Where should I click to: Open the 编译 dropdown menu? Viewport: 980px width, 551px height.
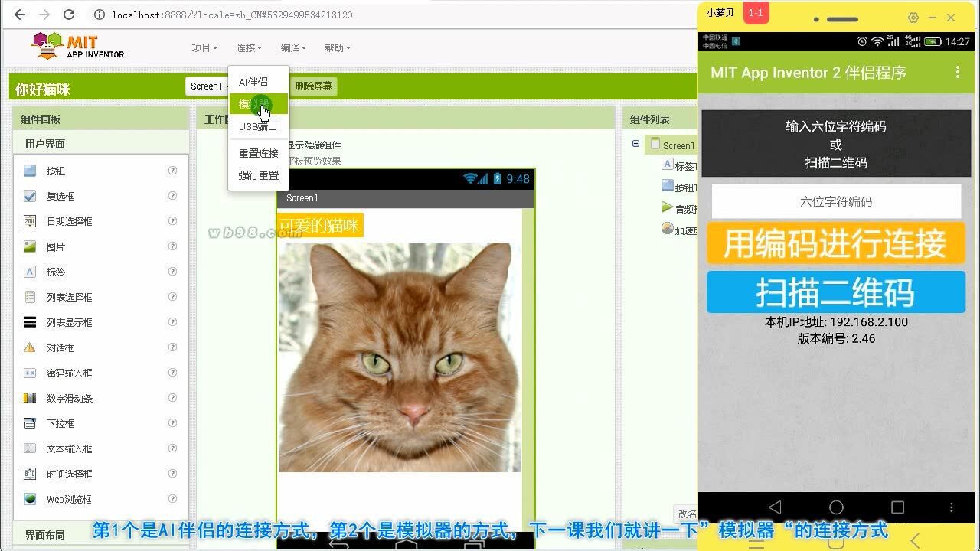292,47
